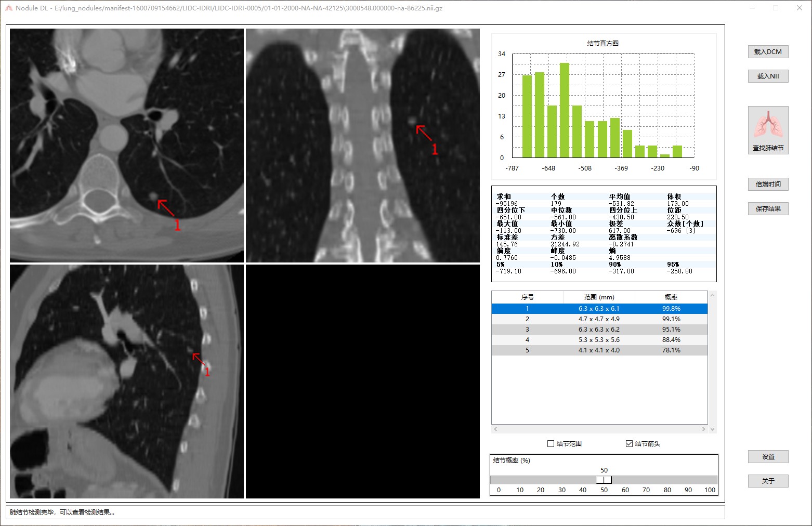Click the lung icon 查找肺结节 button
812x526 pixels.
pos(768,130)
